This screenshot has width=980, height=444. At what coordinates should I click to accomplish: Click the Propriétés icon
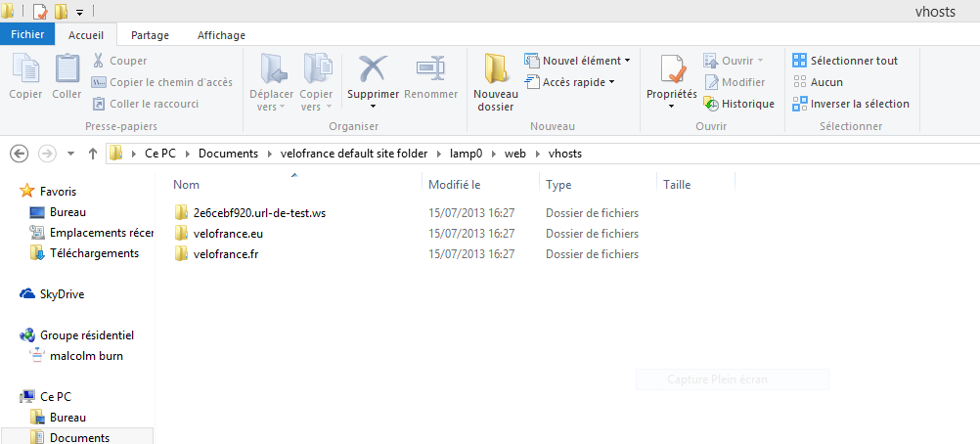672,68
